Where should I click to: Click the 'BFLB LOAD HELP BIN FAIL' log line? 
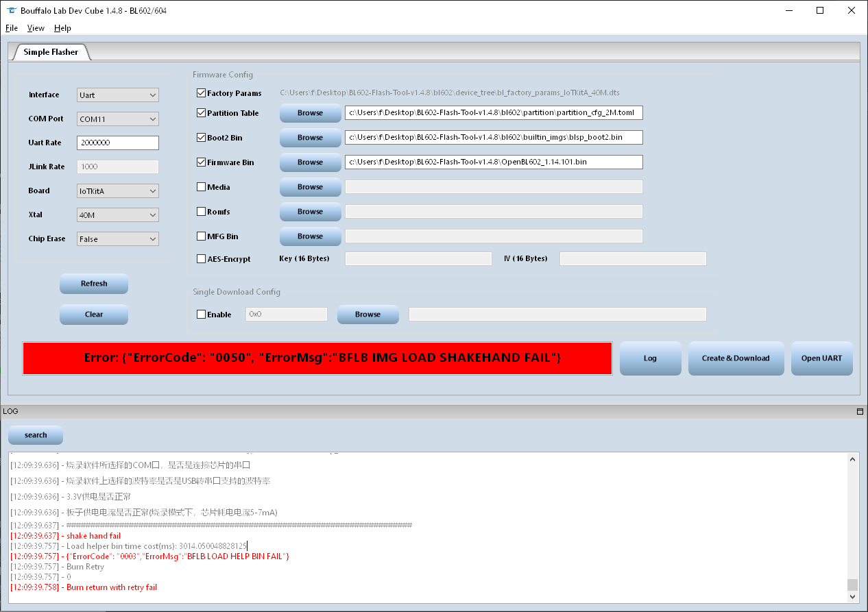coord(149,556)
